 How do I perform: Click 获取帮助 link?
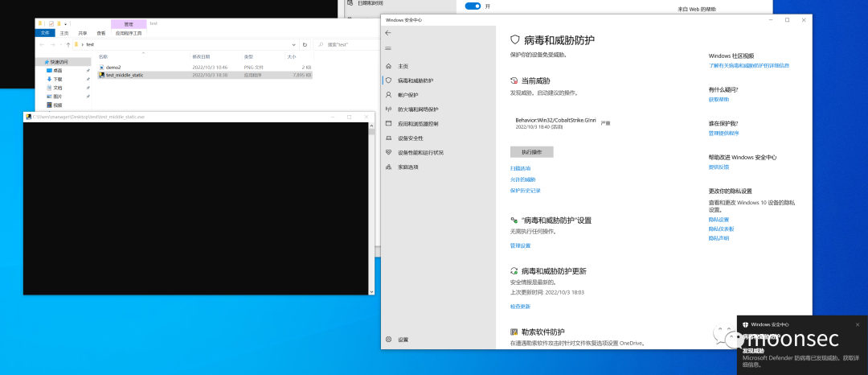tap(719, 99)
